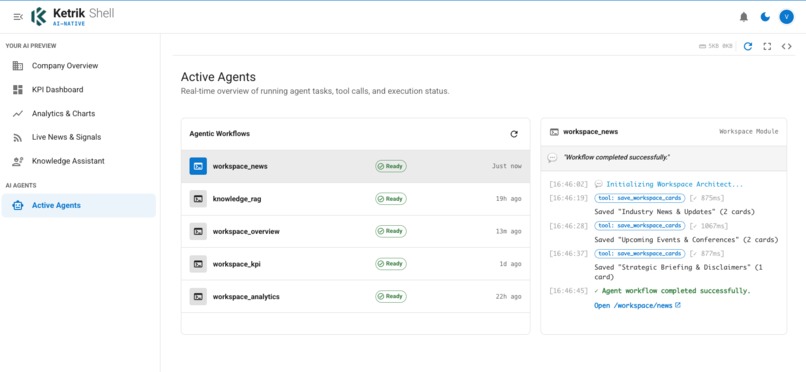Screen dimensions: 806x372
Task: Click the Ready badge for workspace_analytics
Action: [391, 296]
